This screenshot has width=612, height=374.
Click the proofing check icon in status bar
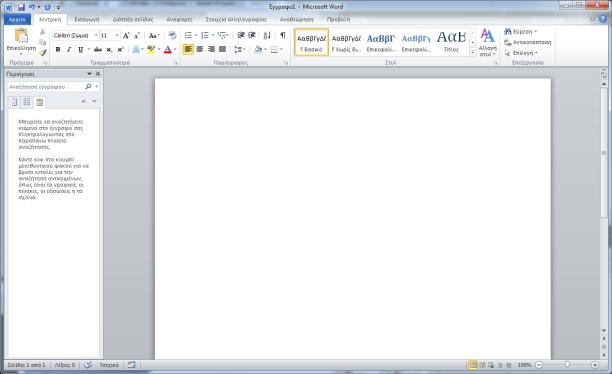pyautogui.click(x=88, y=365)
